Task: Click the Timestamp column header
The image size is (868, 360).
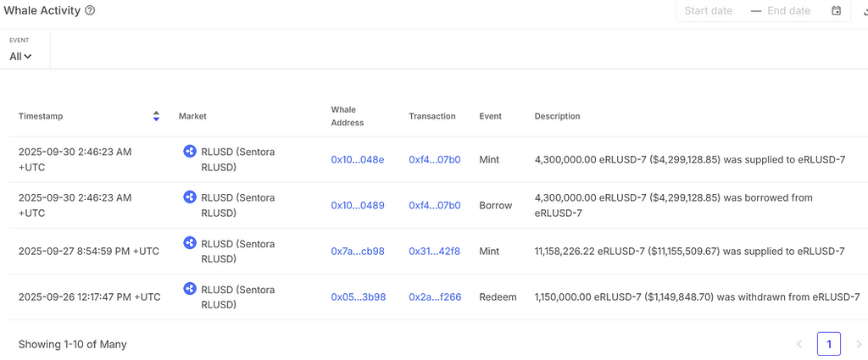Action: [41, 116]
